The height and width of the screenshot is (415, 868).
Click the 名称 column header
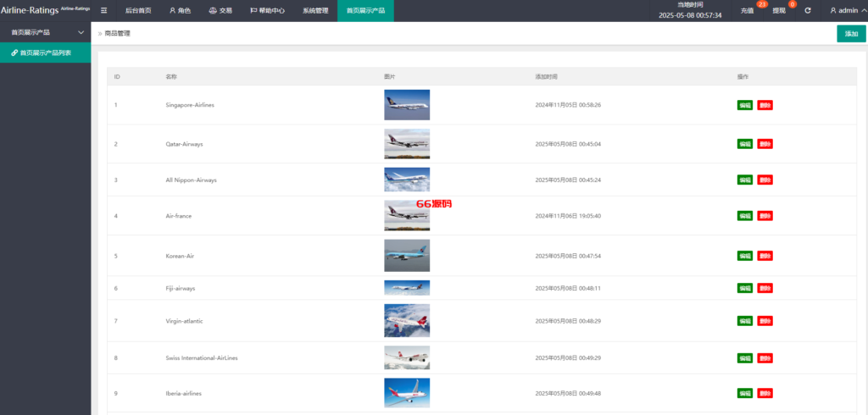(x=171, y=76)
